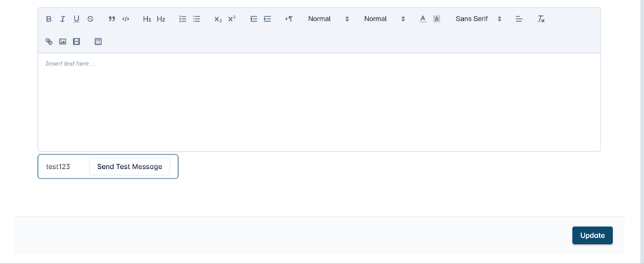
Task: Toggle bold formatting
Action: point(49,19)
